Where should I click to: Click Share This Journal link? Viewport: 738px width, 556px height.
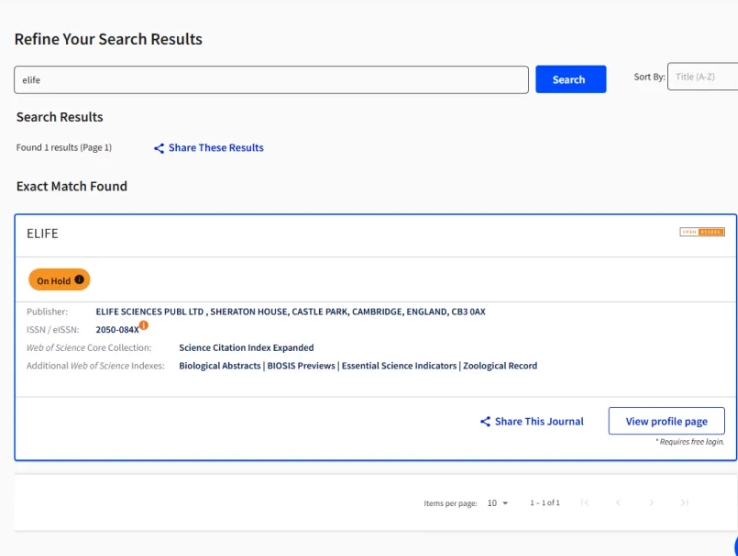(x=539, y=421)
